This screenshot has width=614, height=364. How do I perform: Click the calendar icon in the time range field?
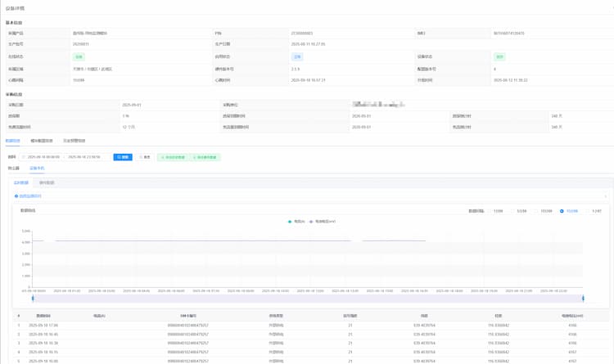[x=24, y=157]
